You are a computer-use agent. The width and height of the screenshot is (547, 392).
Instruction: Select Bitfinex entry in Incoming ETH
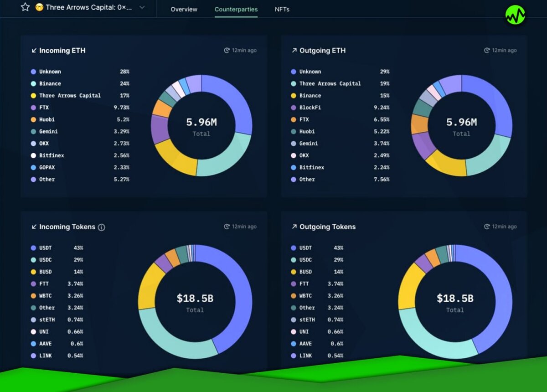80,155
